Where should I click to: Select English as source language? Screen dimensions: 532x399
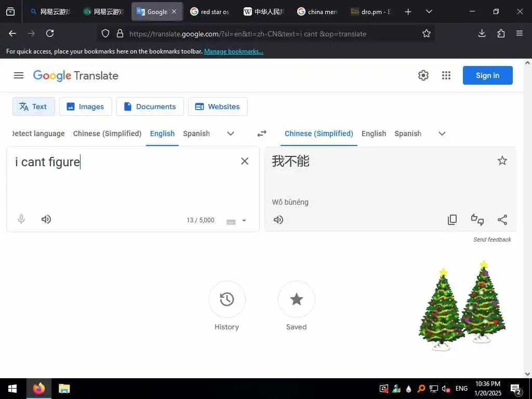click(x=162, y=134)
